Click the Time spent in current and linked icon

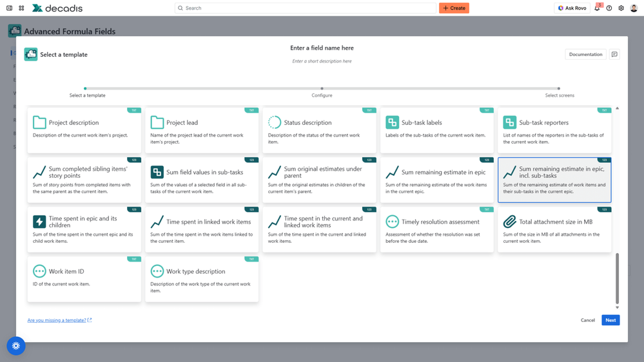(x=275, y=222)
